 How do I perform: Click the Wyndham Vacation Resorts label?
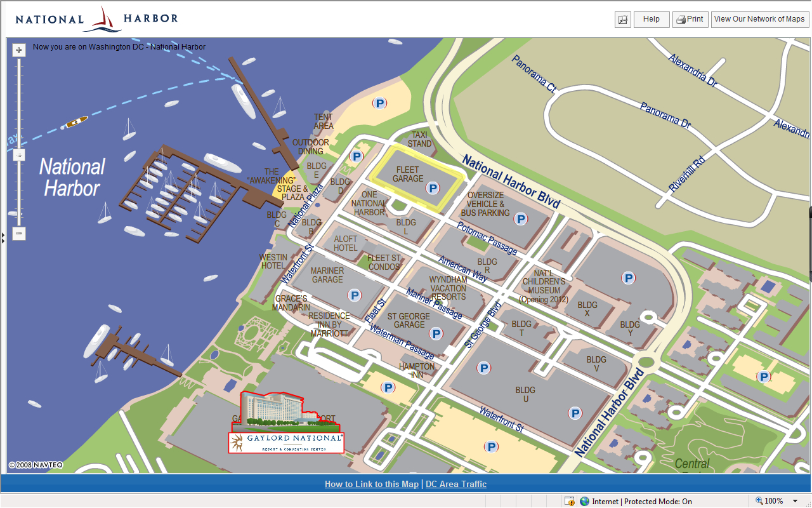pos(448,288)
